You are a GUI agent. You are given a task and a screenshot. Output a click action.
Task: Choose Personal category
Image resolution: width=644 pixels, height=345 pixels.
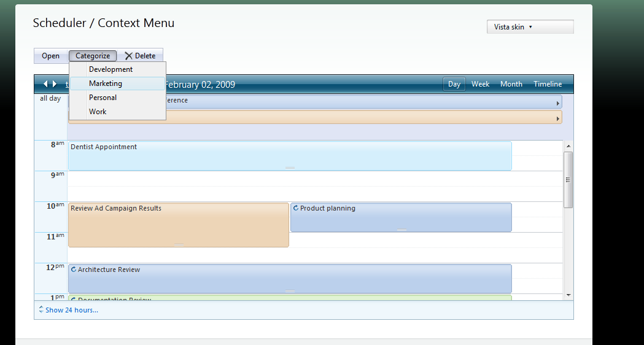point(117,98)
